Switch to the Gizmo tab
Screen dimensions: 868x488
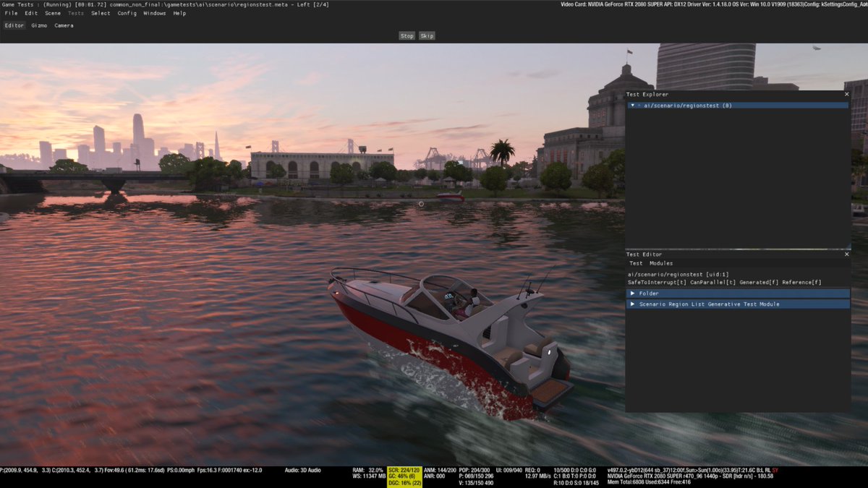[x=39, y=25]
